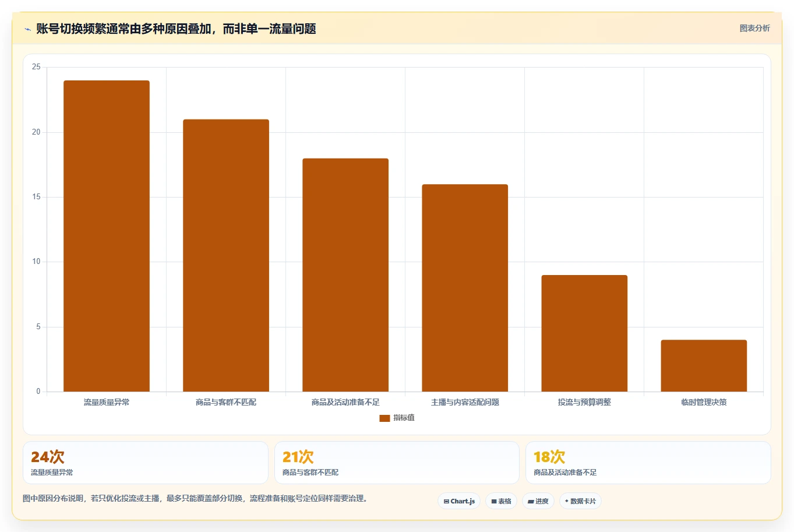Click the 主播与内容适配问题 axis label
The image size is (794, 532).
coord(465,402)
